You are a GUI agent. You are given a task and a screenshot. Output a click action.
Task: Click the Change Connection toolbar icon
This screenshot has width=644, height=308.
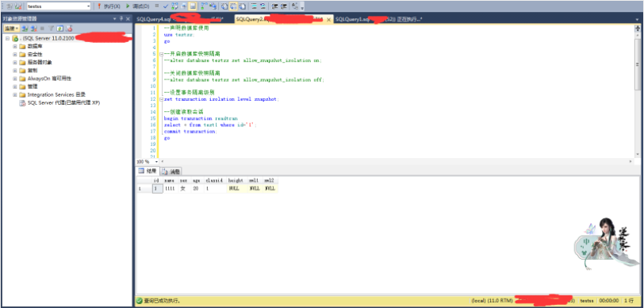(x=18, y=6)
